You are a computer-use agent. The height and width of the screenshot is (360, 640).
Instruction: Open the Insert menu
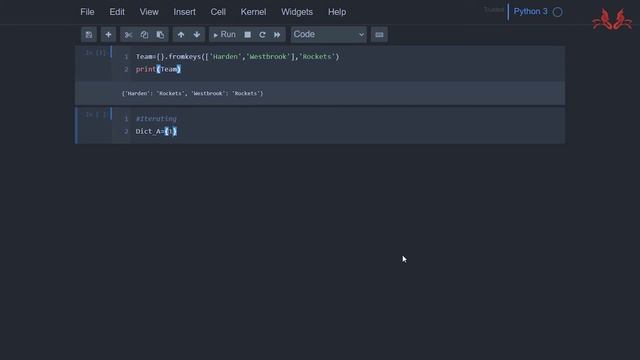click(x=184, y=12)
